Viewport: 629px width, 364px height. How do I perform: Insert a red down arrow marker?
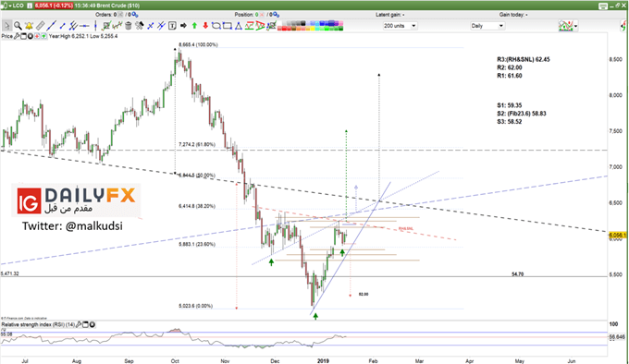pos(205,26)
